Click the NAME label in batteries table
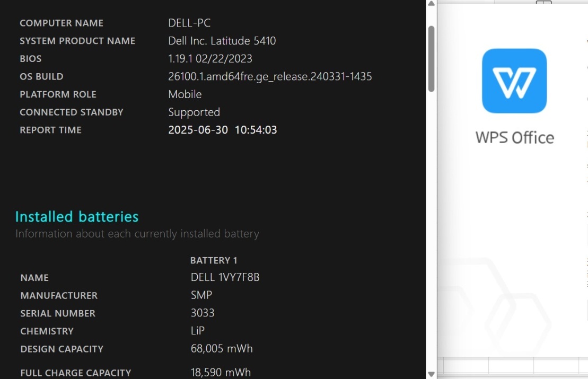 click(34, 278)
